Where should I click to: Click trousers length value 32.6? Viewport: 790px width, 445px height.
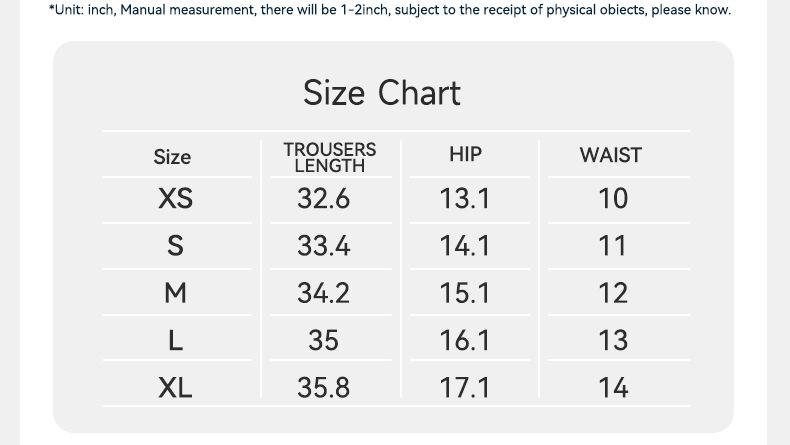pos(323,198)
